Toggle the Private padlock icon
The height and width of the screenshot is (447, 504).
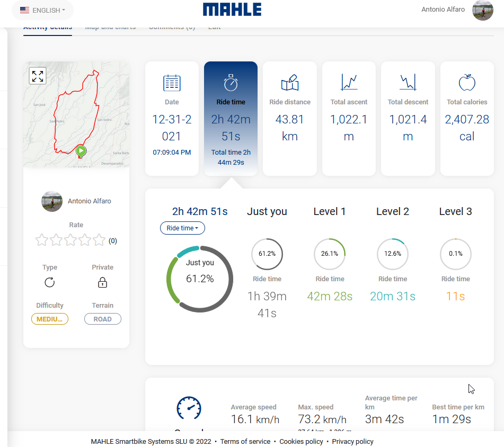102,283
